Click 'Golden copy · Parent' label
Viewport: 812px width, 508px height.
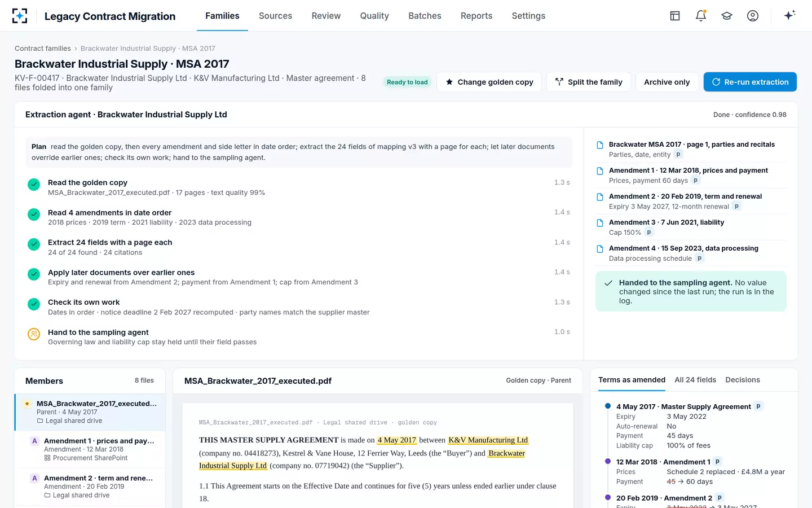click(x=539, y=380)
